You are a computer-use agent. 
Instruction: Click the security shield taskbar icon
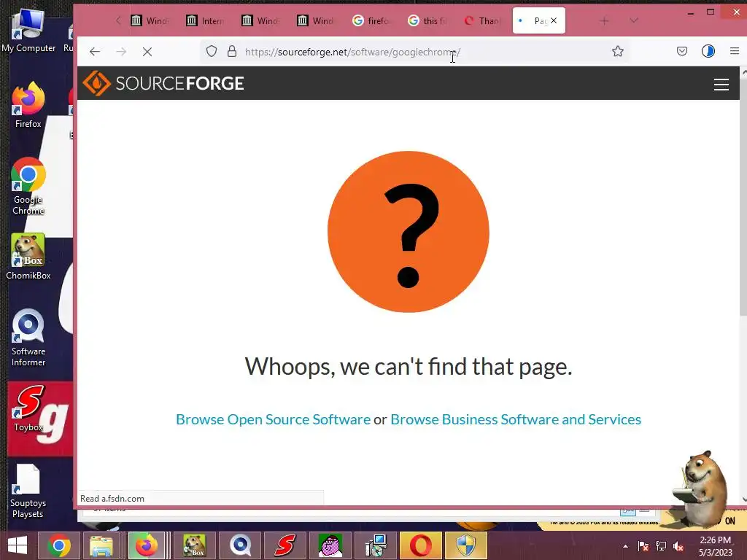[x=465, y=545]
